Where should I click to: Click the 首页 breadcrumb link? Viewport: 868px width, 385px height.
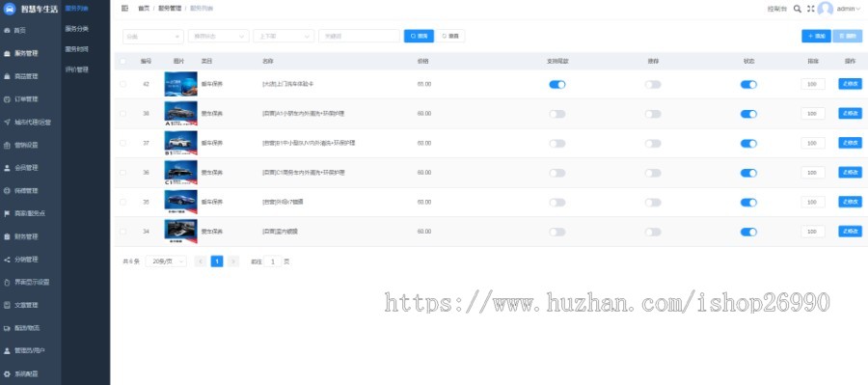point(144,9)
